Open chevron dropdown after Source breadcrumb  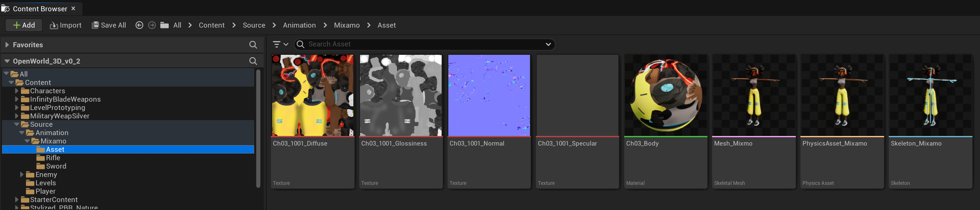pos(274,25)
